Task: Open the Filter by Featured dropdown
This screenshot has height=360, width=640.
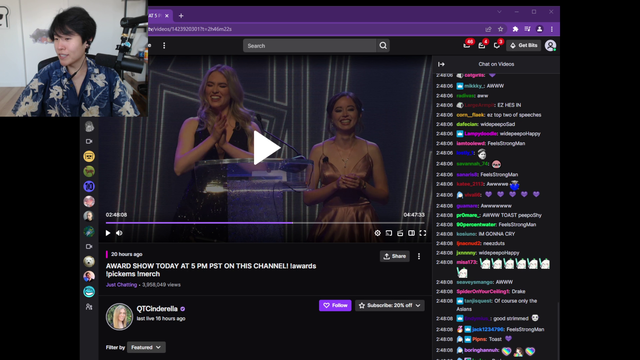Action: pyautogui.click(x=146, y=347)
